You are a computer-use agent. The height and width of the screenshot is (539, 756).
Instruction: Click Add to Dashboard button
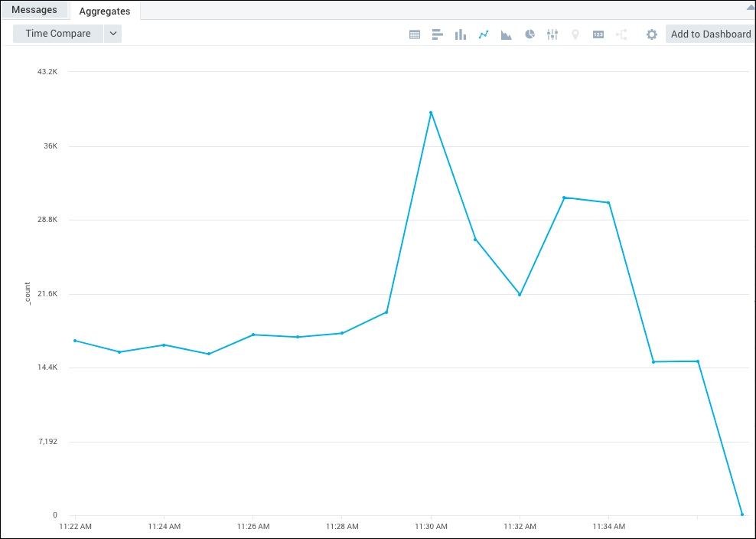pos(710,34)
